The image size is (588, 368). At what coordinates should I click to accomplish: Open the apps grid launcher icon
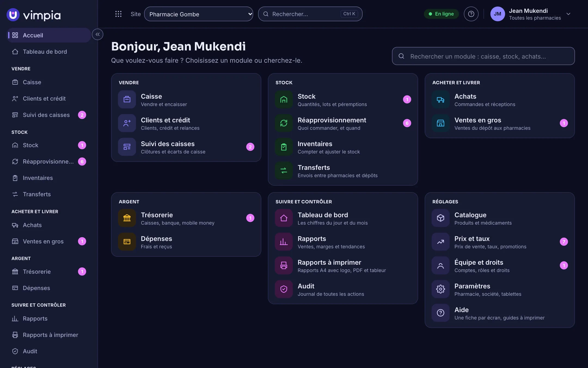tap(118, 14)
